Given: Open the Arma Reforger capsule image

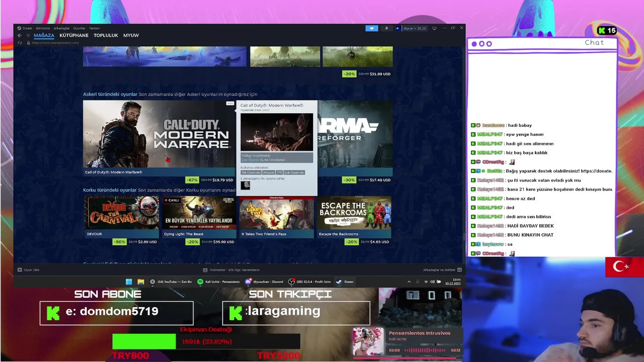Looking at the screenshot, I should [355, 134].
